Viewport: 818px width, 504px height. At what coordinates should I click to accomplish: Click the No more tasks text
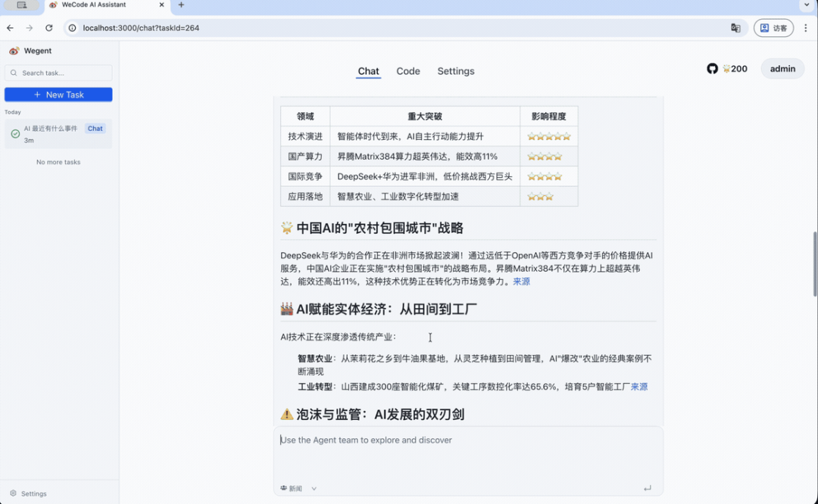pyautogui.click(x=58, y=162)
